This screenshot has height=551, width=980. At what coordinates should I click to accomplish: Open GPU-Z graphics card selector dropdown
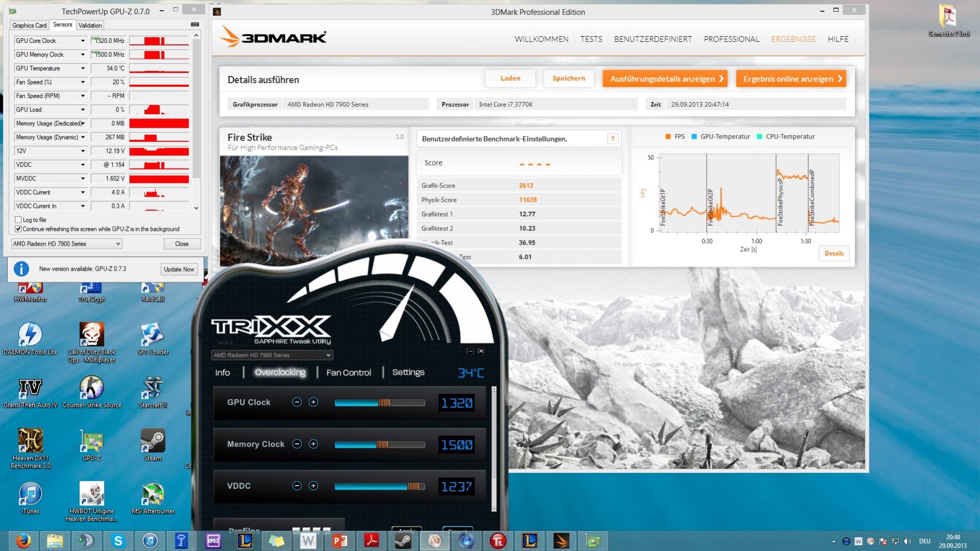66,244
